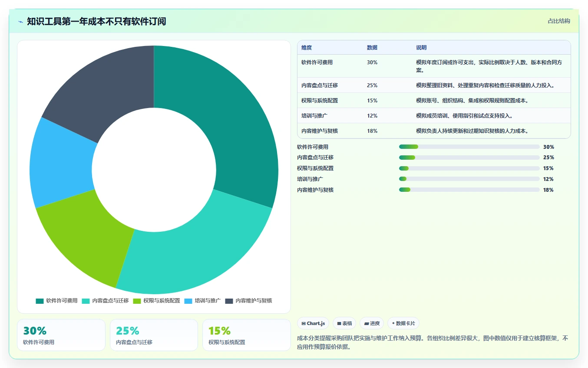Viewport: 588px width, 368px height.
Task: Click the 维度 column header
Action: 307,48
